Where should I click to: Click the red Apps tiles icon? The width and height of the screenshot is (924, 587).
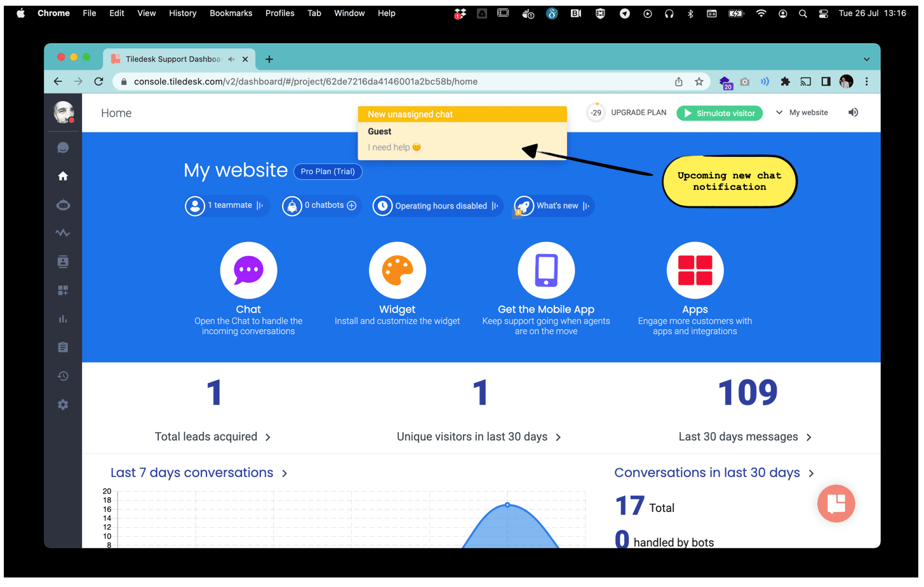coord(695,270)
